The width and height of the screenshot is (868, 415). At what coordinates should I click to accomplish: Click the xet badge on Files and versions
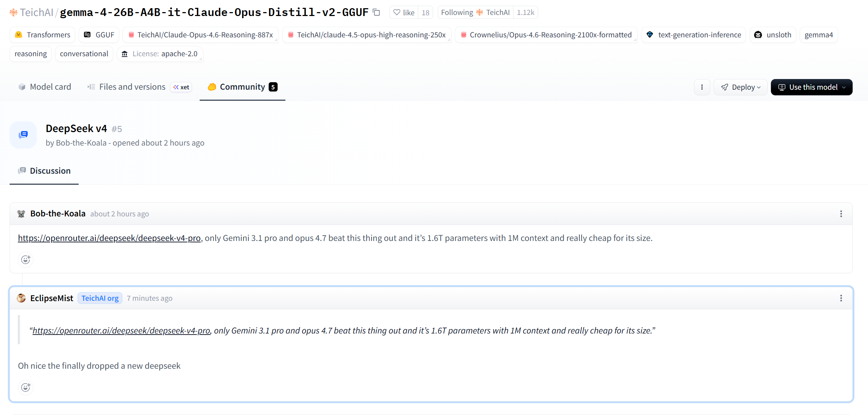(181, 87)
